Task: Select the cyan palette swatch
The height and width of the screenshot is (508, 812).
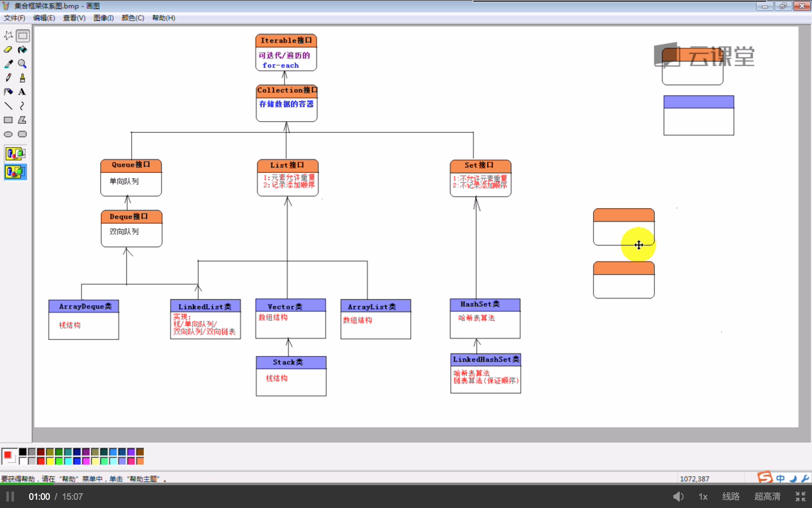Action: (x=68, y=461)
